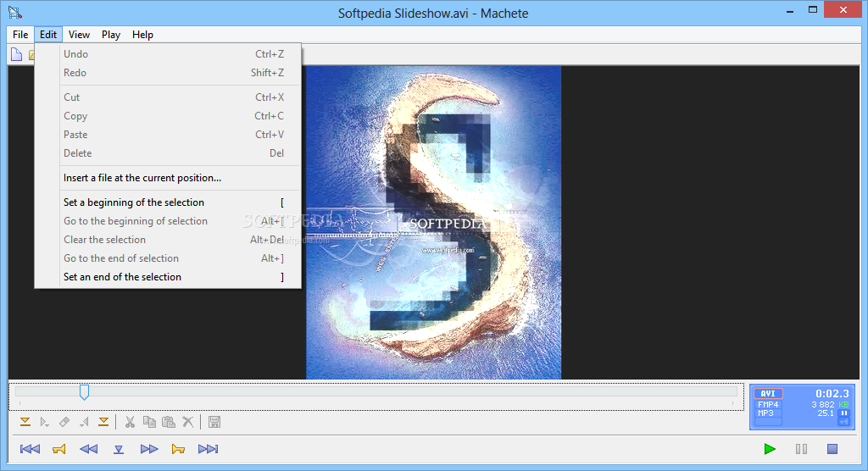Click the small pause indicator in info panel

click(x=843, y=413)
